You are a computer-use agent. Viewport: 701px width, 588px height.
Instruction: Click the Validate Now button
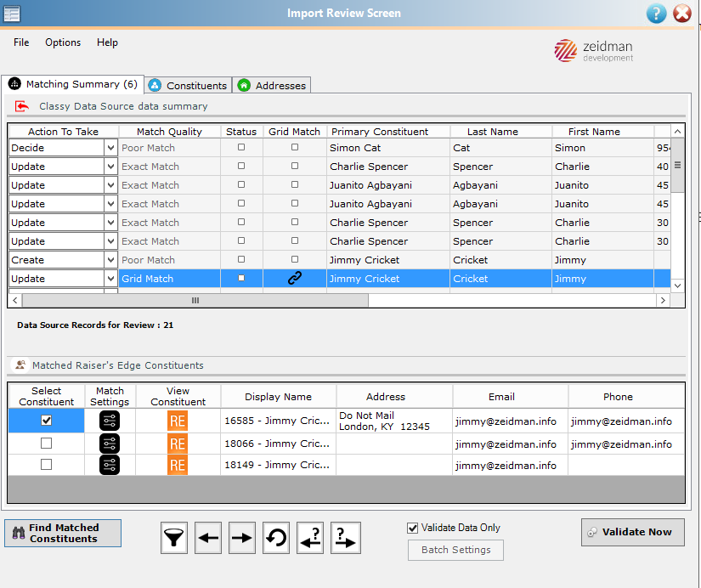point(632,532)
